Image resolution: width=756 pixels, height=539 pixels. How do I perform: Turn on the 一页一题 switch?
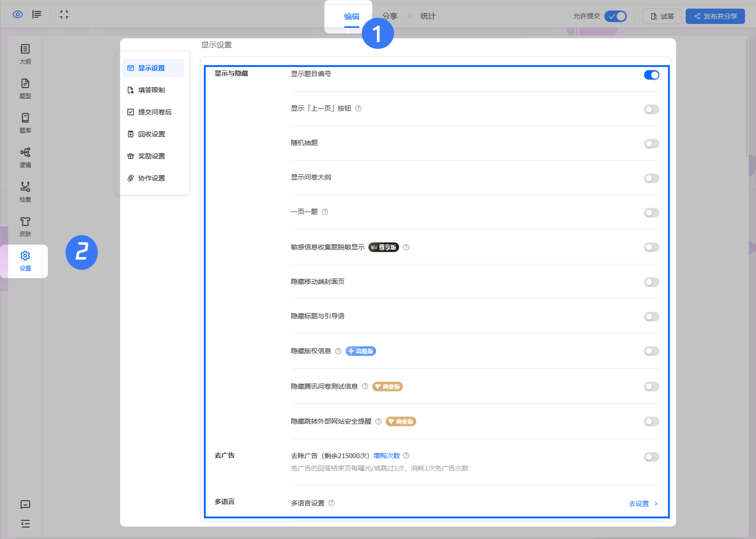tap(651, 213)
